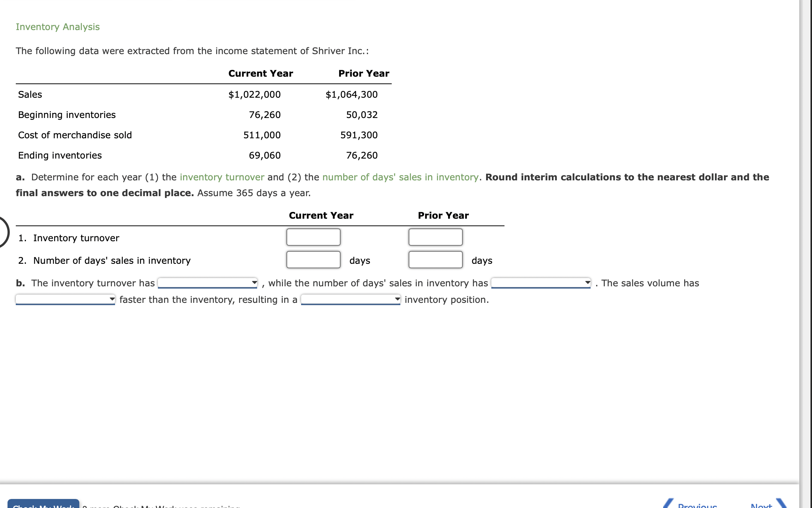
Task: Click the Prior Year days' sales input box
Action: click(x=435, y=260)
